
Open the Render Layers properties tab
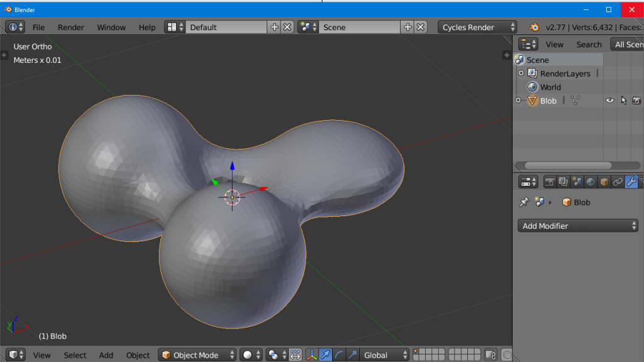coord(563,182)
